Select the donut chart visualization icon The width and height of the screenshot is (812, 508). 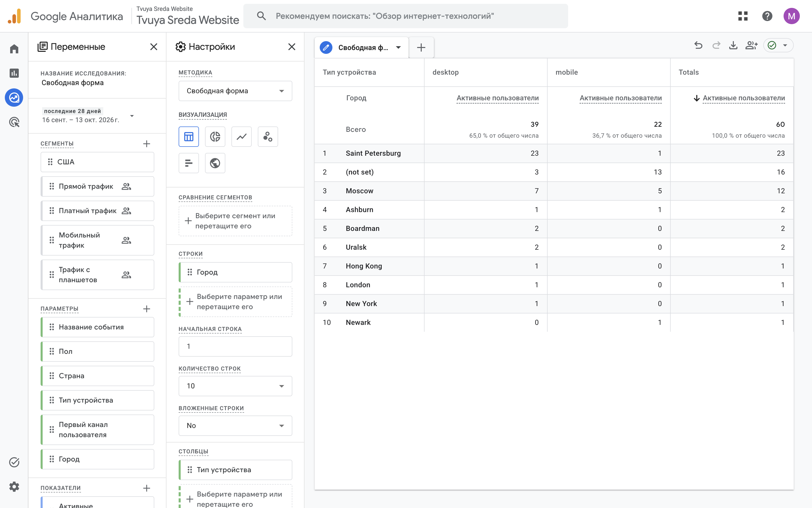click(x=215, y=137)
